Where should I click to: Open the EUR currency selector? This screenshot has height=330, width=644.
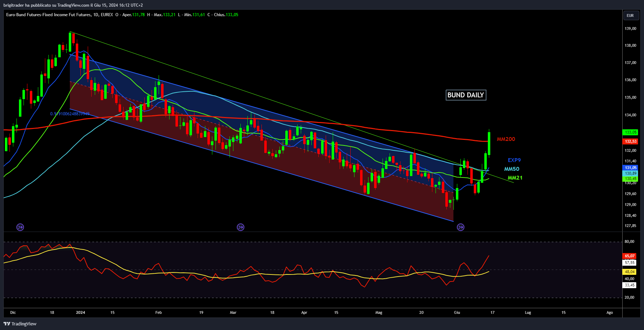pos(630,15)
